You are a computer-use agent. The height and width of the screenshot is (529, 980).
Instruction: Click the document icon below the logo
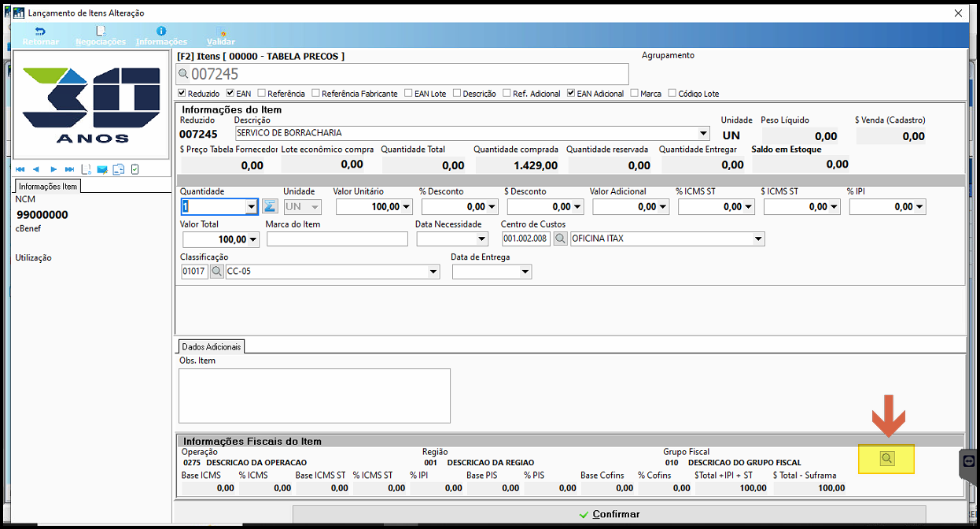(87, 169)
